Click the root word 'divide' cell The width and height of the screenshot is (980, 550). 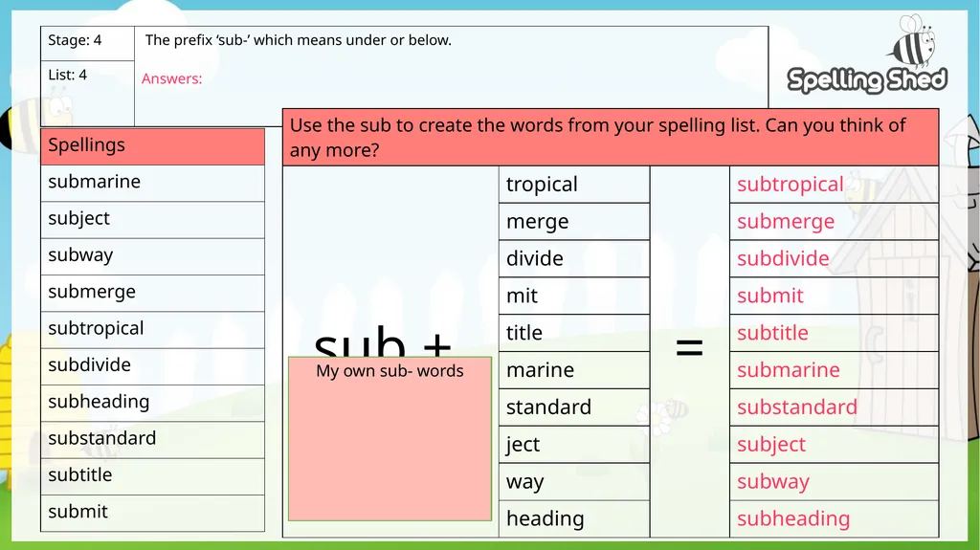pos(574,259)
